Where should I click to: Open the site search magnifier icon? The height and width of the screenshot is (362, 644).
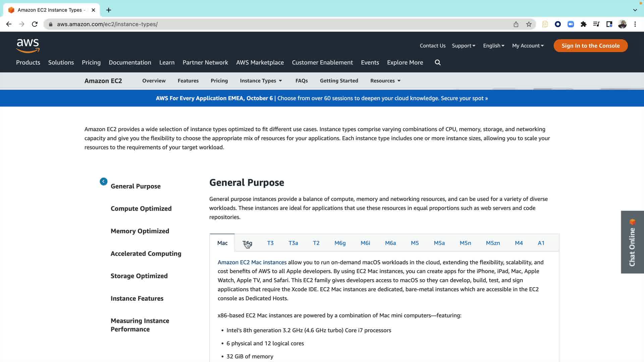point(438,62)
